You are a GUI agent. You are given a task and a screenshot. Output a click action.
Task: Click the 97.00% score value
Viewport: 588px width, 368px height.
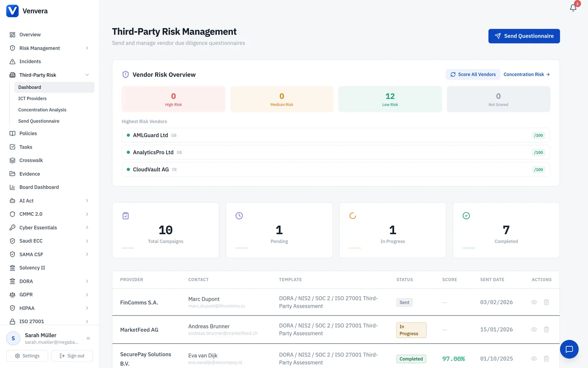tap(454, 359)
